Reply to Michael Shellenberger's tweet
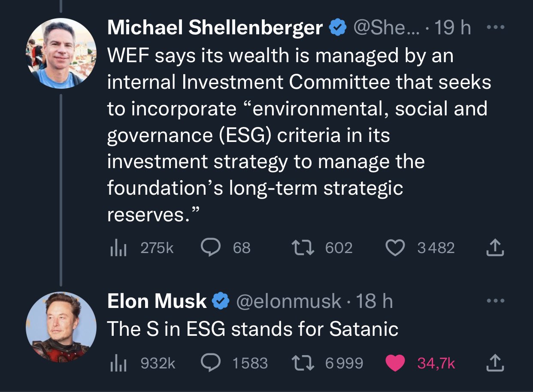533x392 pixels. 211,247
